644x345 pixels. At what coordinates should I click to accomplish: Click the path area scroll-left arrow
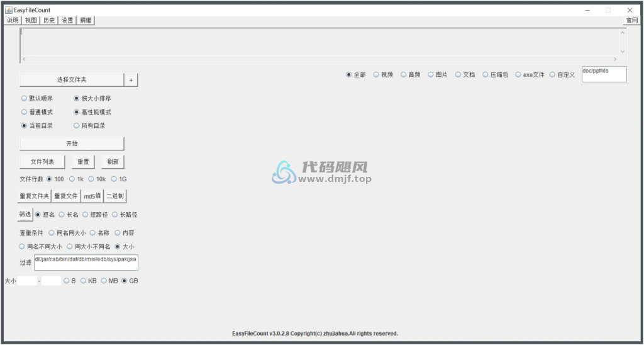[24, 59]
